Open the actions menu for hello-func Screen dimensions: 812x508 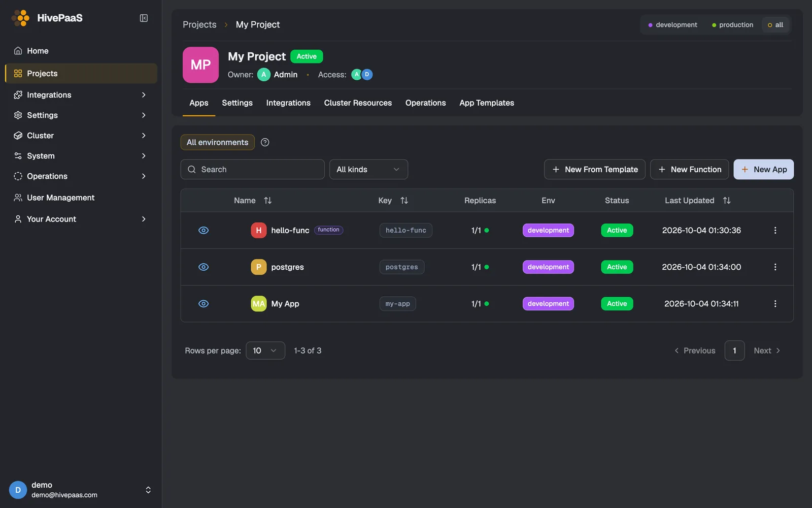775,230
